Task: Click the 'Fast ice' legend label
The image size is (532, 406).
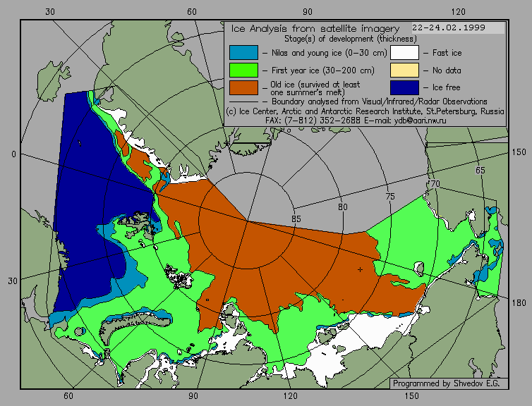Action: click(x=447, y=53)
